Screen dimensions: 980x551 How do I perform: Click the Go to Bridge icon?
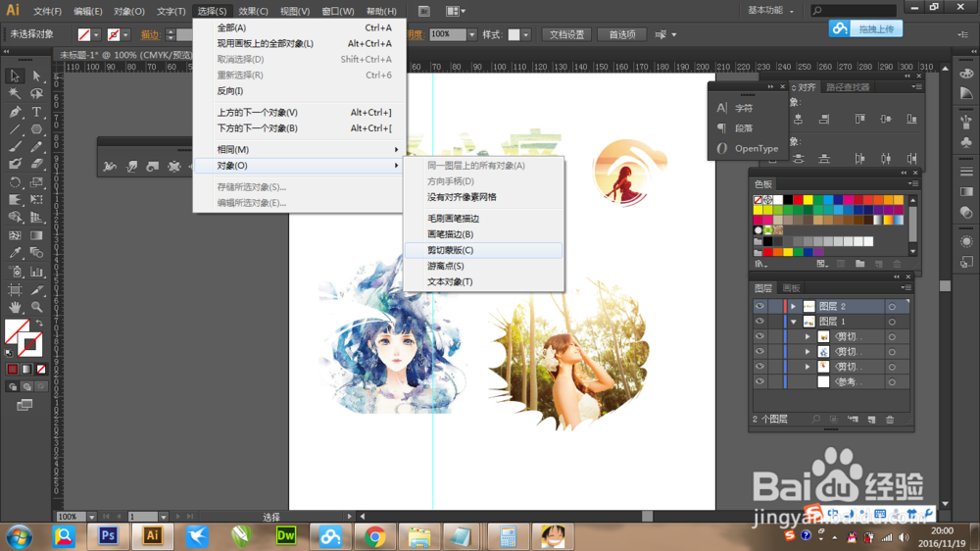423,11
